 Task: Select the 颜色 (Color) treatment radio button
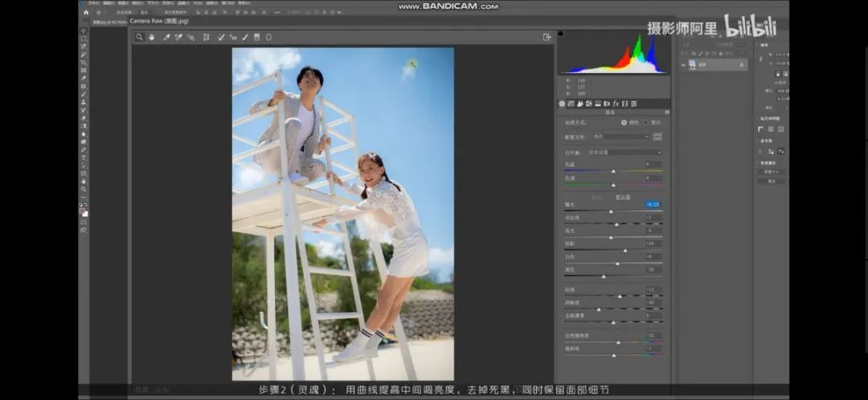pos(624,122)
